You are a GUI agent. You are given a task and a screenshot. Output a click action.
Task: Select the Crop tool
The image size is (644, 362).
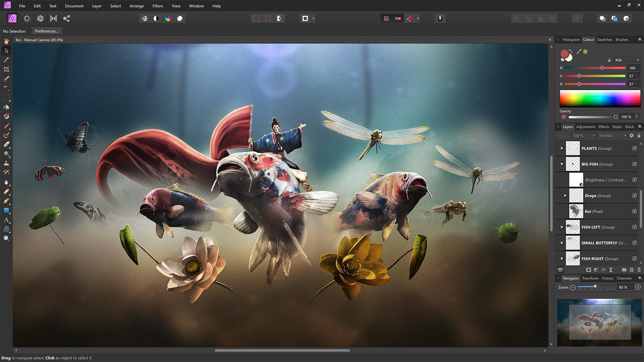click(x=6, y=69)
